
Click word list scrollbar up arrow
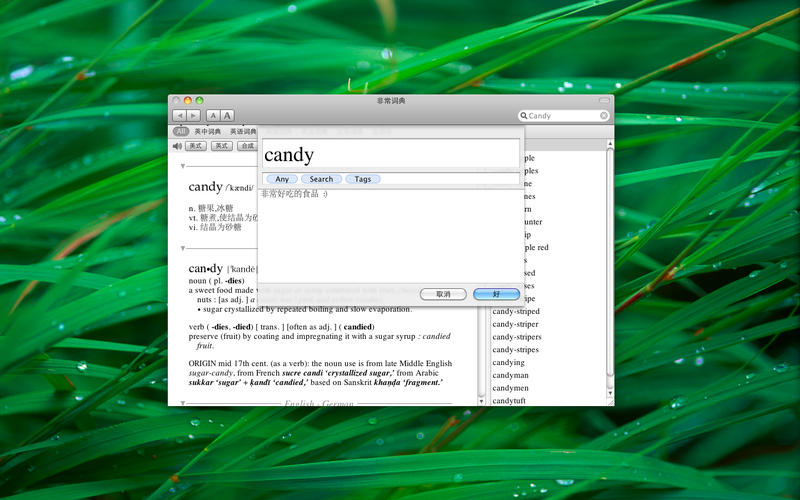point(610,145)
